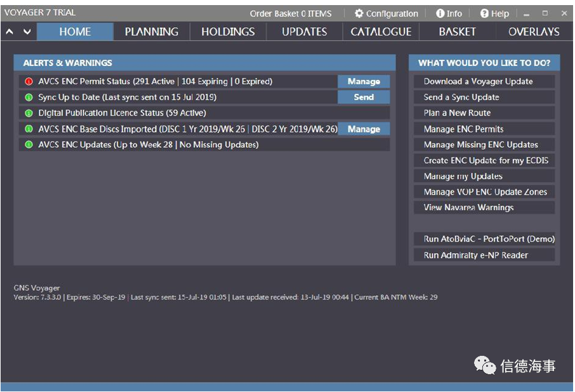The height and width of the screenshot is (392, 575).
Task: Close the Voyager window
Action: (x=564, y=13)
